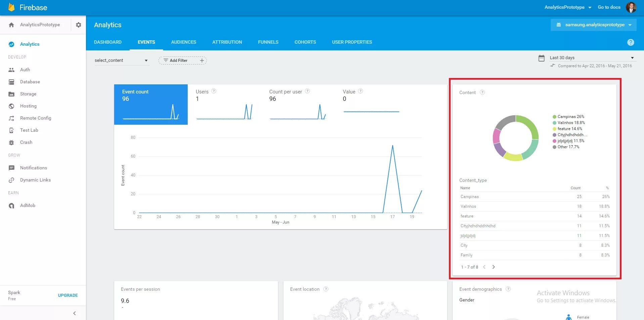Click the Analytics sidebar icon
This screenshot has height=320, width=644.
[x=11, y=44]
